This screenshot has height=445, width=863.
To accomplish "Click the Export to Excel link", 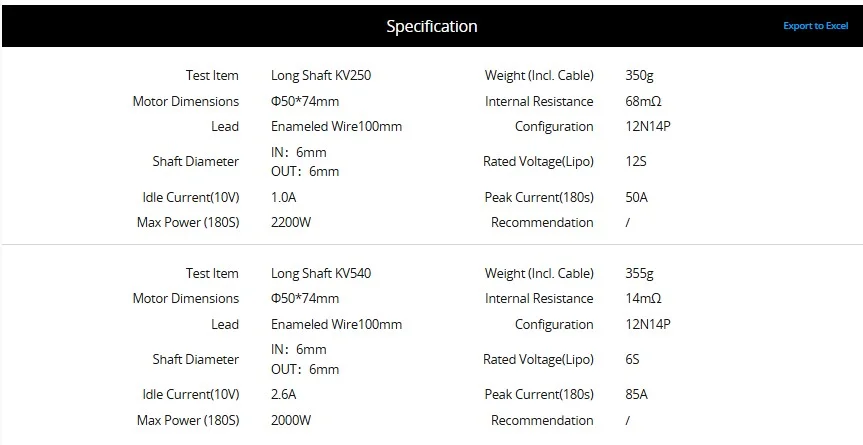I will coord(815,26).
